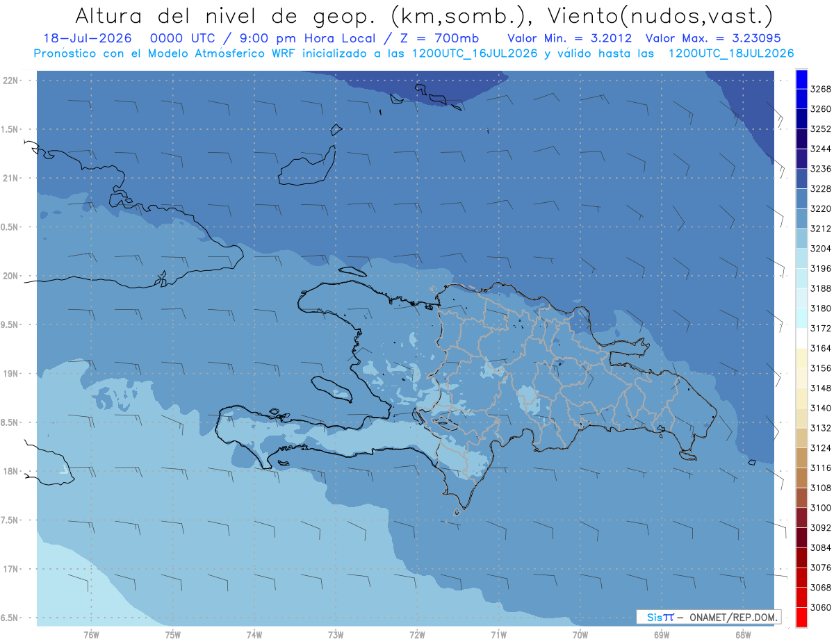The width and height of the screenshot is (834, 644).
Task: Click the 19N latitude axis label
Action: (x=10, y=374)
